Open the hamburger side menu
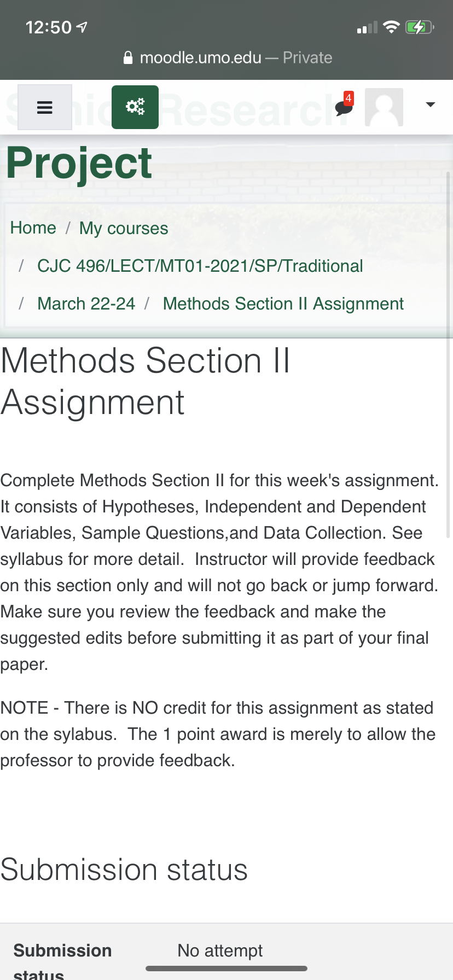The image size is (453, 980). pyautogui.click(x=44, y=107)
